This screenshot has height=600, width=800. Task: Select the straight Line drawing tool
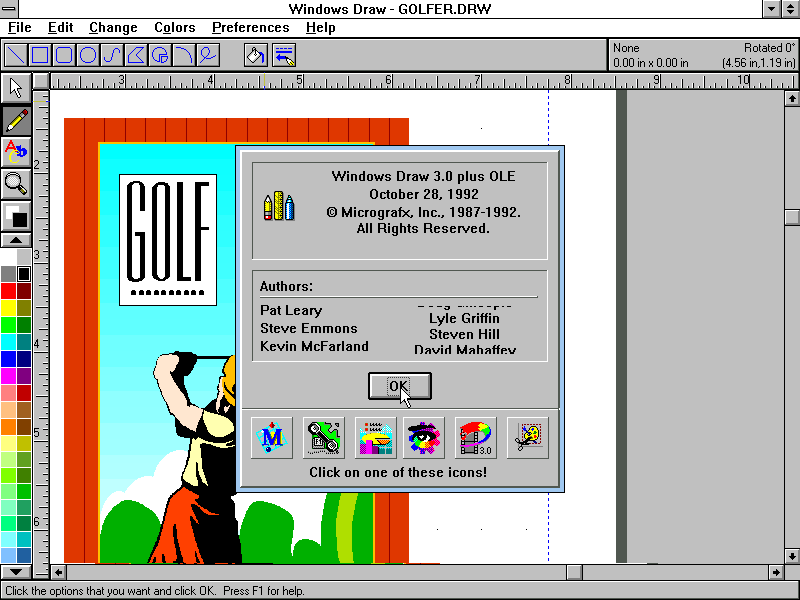click(x=16, y=55)
